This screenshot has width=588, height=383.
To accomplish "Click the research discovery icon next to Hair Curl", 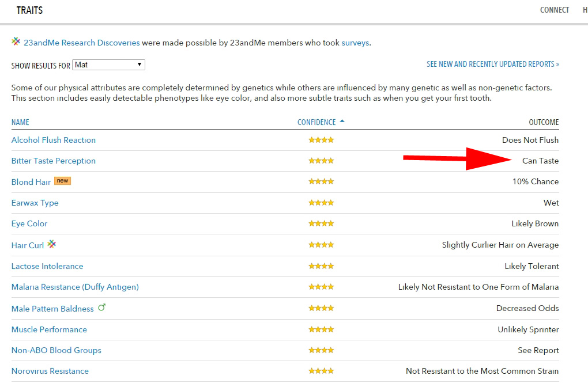I will (x=52, y=244).
